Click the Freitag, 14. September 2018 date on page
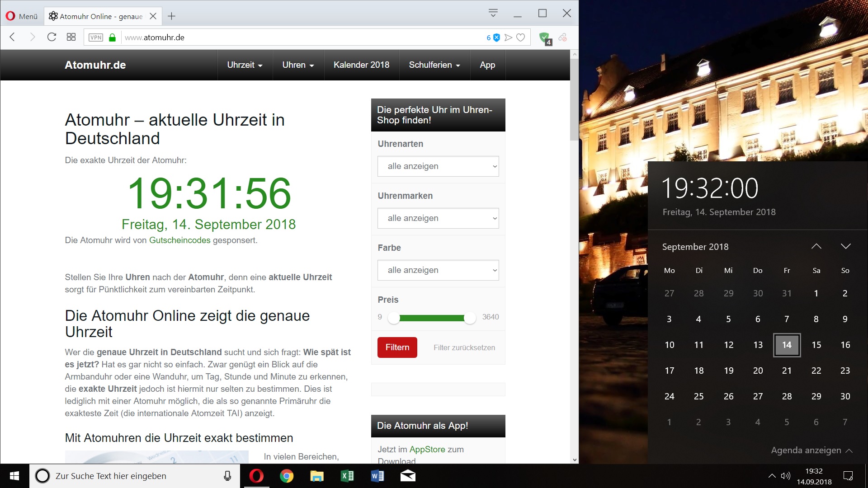868x488 pixels. pyautogui.click(x=209, y=225)
